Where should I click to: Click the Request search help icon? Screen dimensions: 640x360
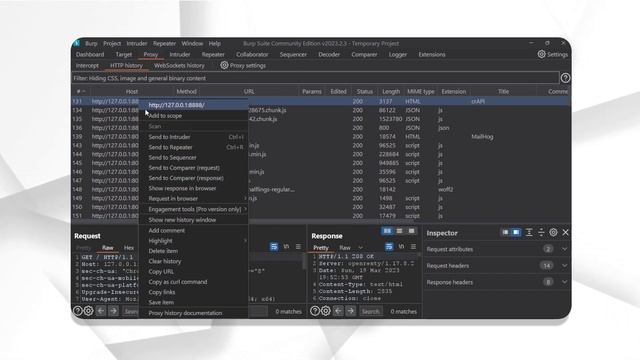click(x=77, y=311)
